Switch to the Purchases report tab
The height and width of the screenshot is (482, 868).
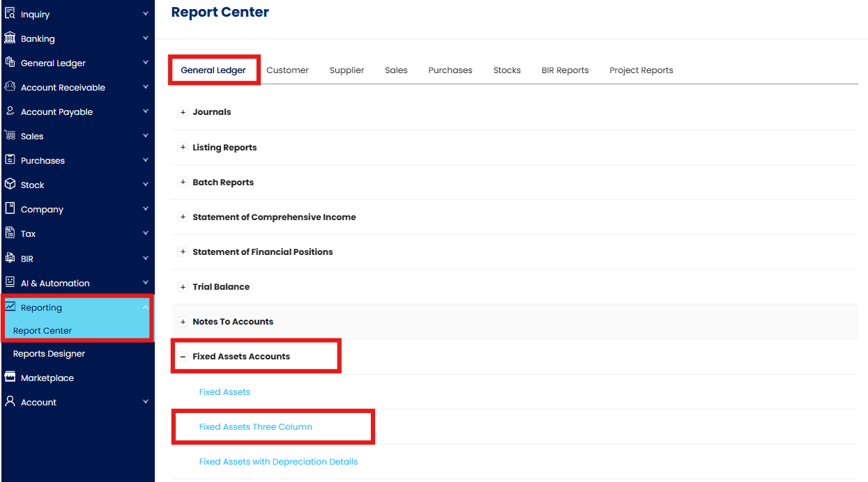point(450,70)
